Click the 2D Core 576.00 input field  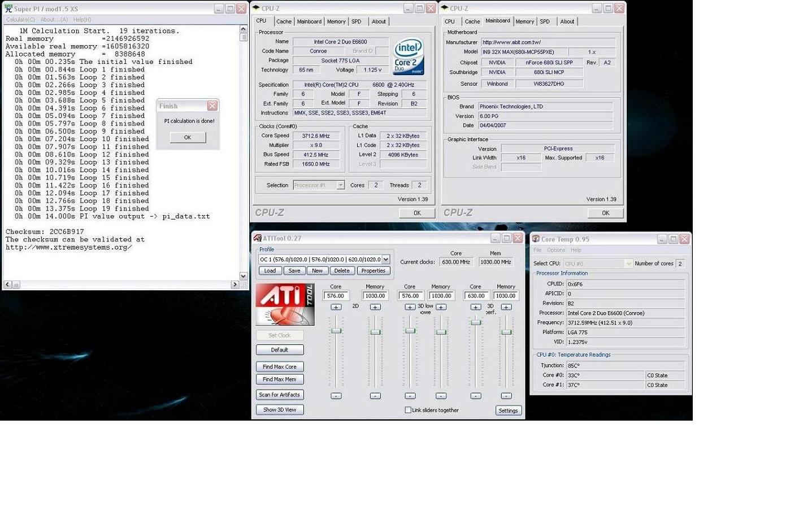(336, 296)
